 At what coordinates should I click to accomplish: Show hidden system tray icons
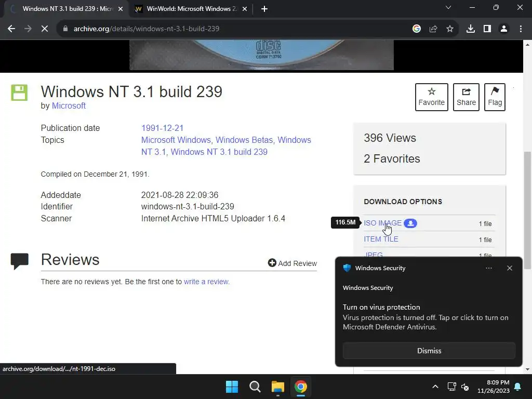click(435, 387)
